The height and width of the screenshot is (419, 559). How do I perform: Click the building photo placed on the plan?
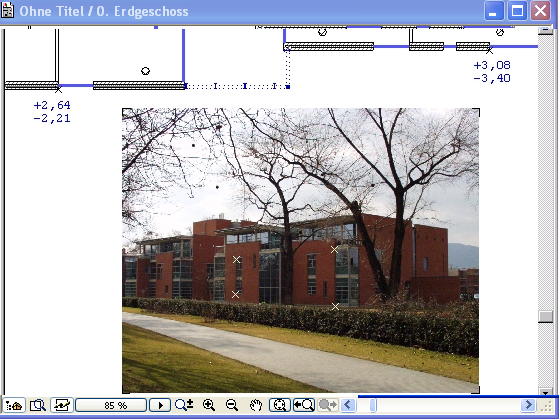coord(300,250)
